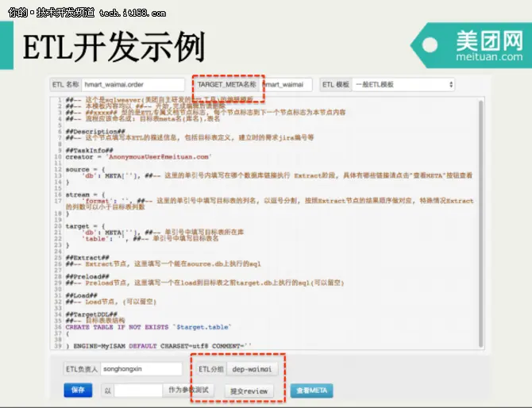Click the dep-waimai ETL分组 button

tap(252, 369)
